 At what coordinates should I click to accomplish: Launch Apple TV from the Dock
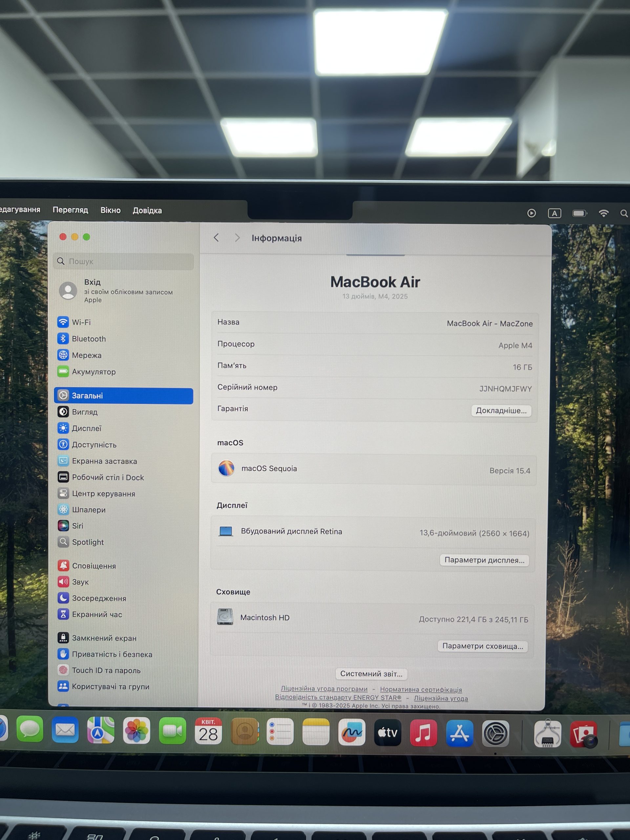point(388,732)
